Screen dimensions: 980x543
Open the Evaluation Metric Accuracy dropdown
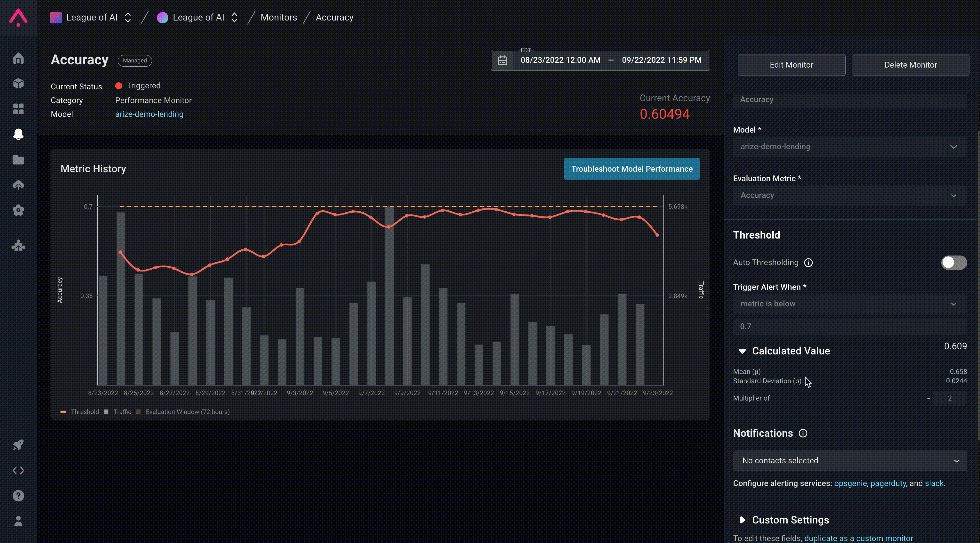849,195
